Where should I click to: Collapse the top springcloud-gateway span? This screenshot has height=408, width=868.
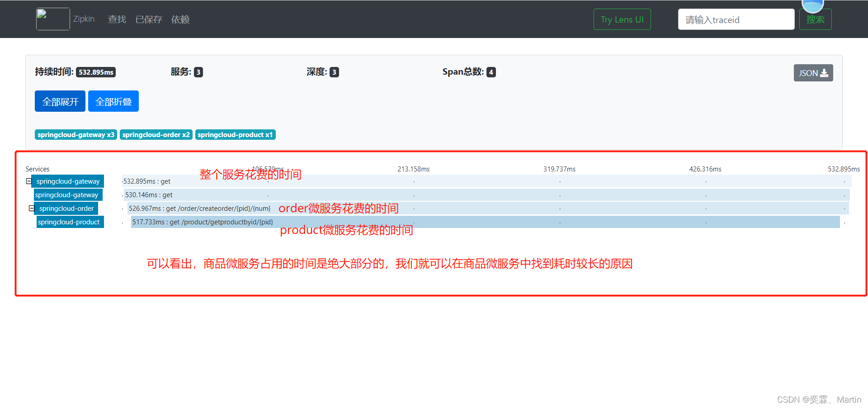[x=29, y=181]
